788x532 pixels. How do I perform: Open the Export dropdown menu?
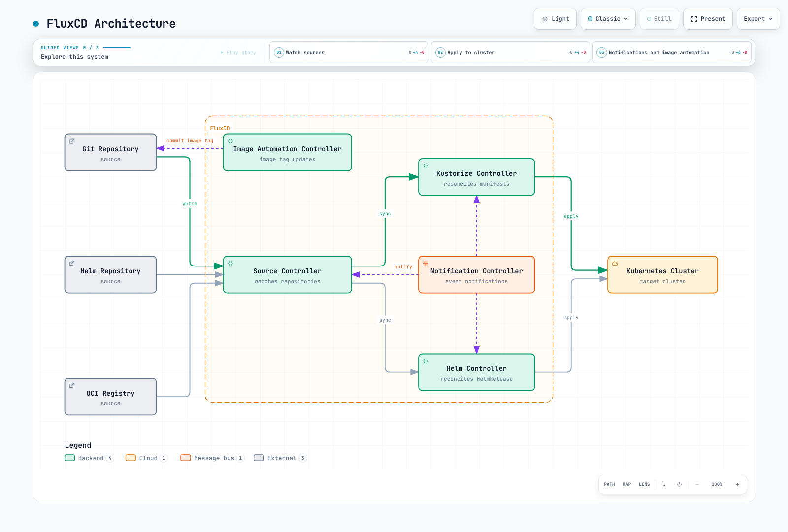click(758, 19)
